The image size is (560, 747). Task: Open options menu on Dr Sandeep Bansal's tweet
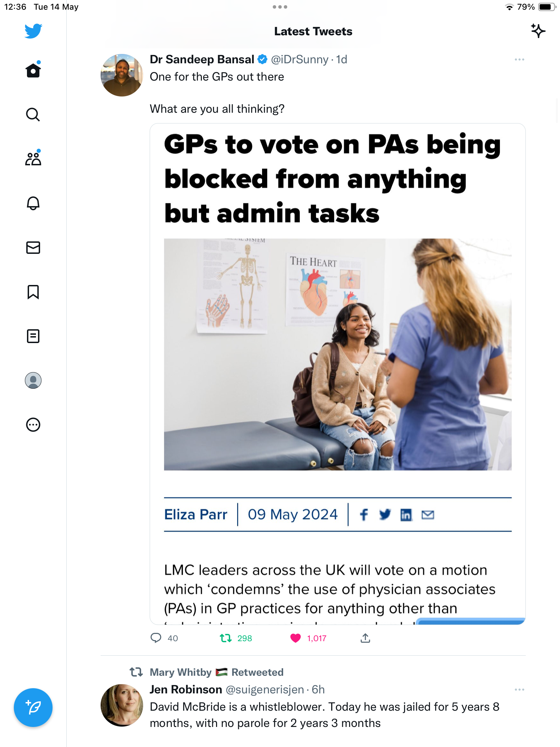pos(519,59)
